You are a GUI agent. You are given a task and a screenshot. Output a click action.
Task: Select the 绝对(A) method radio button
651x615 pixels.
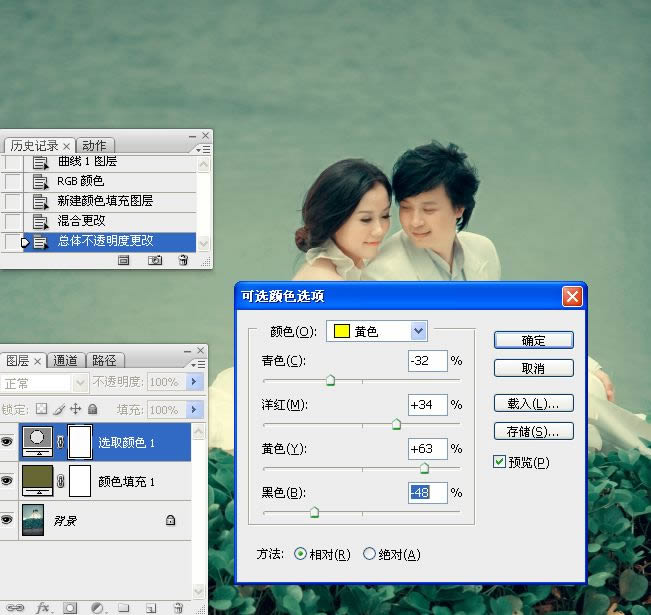pos(369,554)
